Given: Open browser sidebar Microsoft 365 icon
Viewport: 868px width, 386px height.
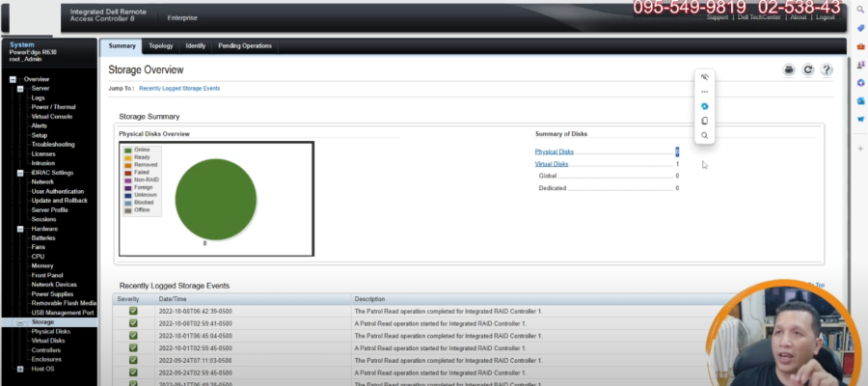Looking at the screenshot, I should coord(860,83).
